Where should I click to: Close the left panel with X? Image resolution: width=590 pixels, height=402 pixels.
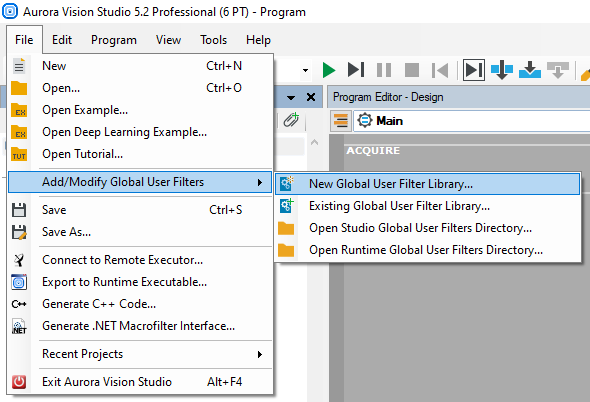click(311, 97)
